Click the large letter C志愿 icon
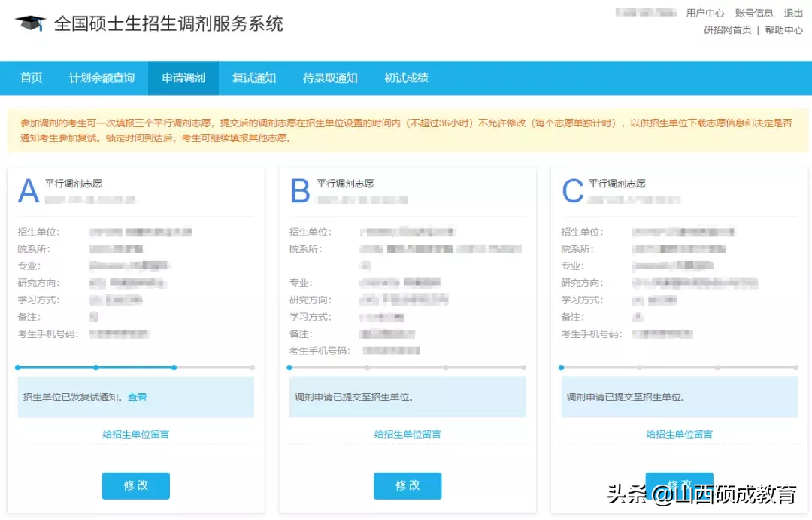 coord(573,192)
